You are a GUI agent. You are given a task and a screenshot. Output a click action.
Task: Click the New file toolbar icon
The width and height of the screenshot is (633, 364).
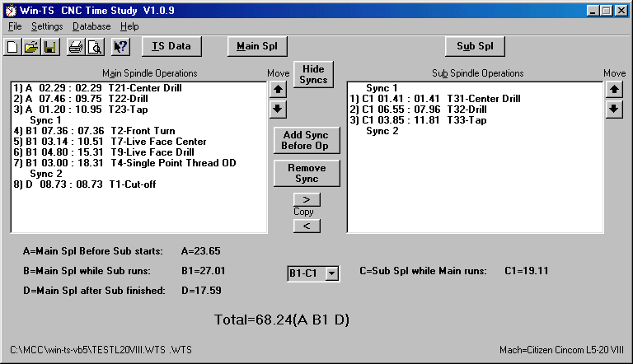12,47
